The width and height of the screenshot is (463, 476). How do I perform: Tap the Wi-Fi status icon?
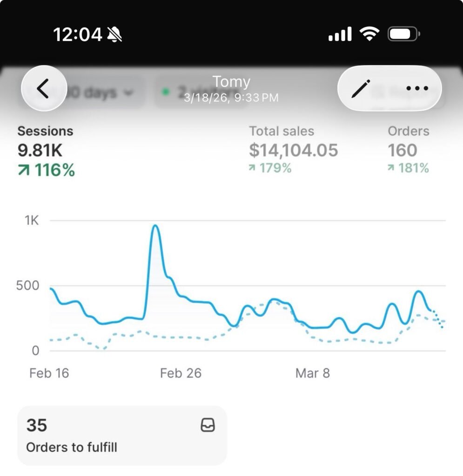[x=369, y=33]
